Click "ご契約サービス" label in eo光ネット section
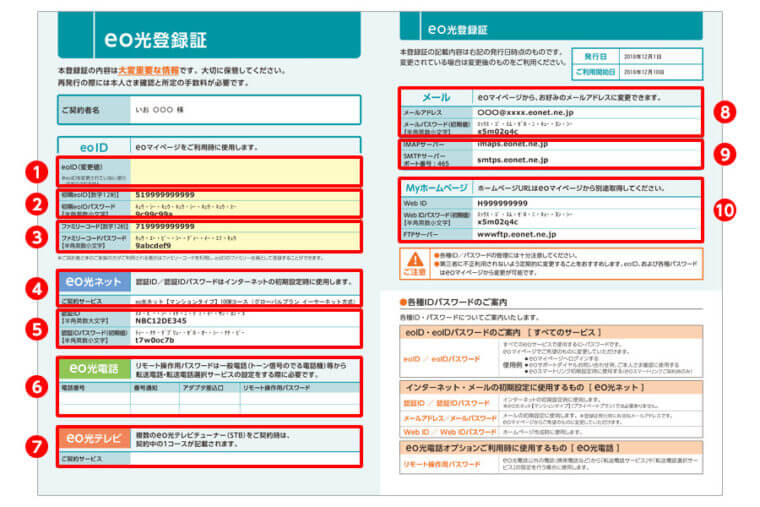The height and width of the screenshot is (507, 760). tap(81, 301)
